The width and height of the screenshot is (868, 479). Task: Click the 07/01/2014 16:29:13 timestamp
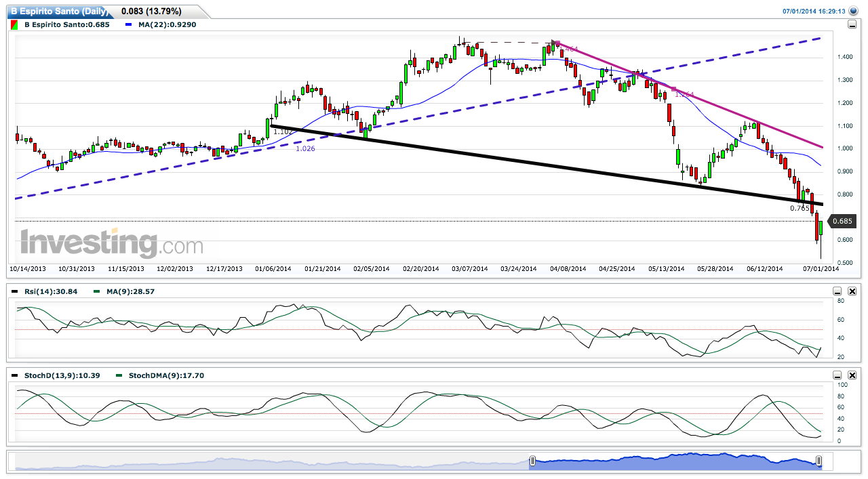coord(814,11)
